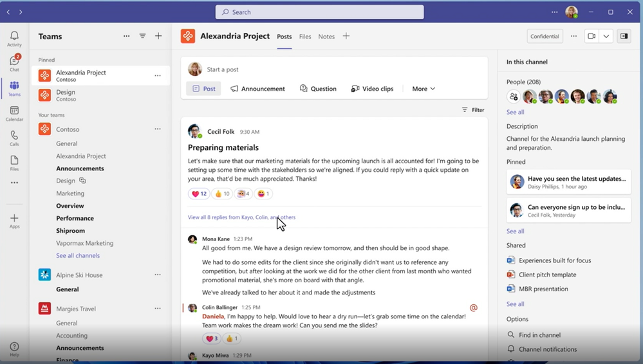Open Alexandria Project pinned channel options
This screenshot has width=643, height=364.
tap(158, 75)
